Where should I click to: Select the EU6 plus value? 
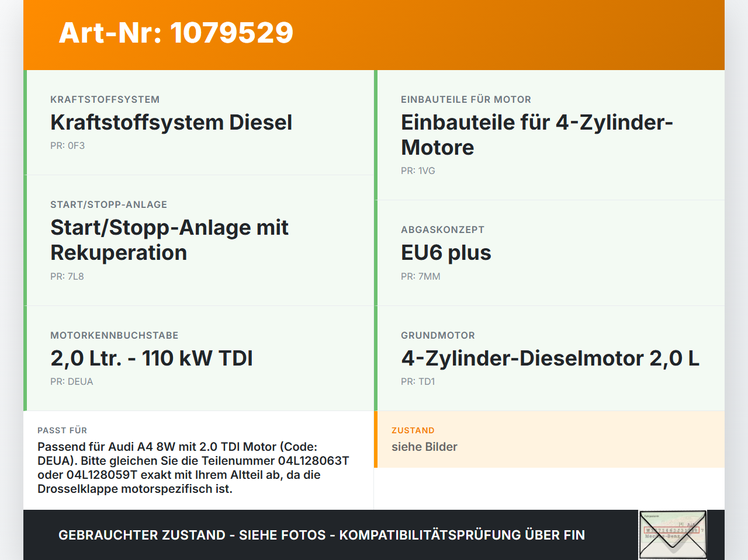click(446, 253)
